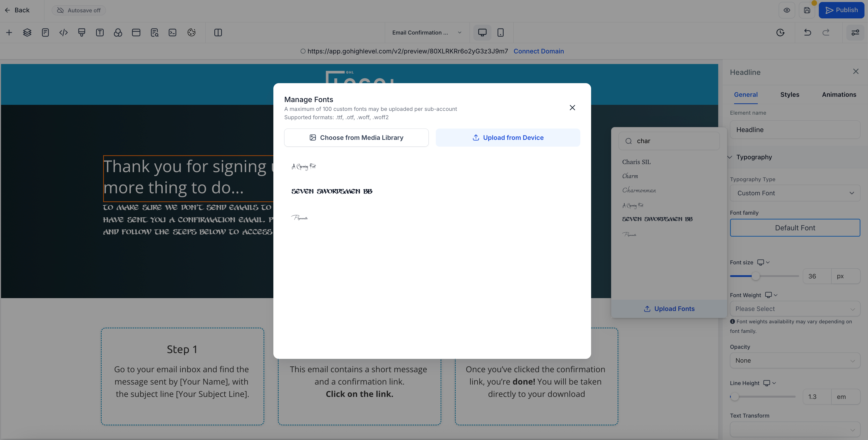Screen dimensions: 868x440
Task: Open the layers panel icon
Action: 27,32
